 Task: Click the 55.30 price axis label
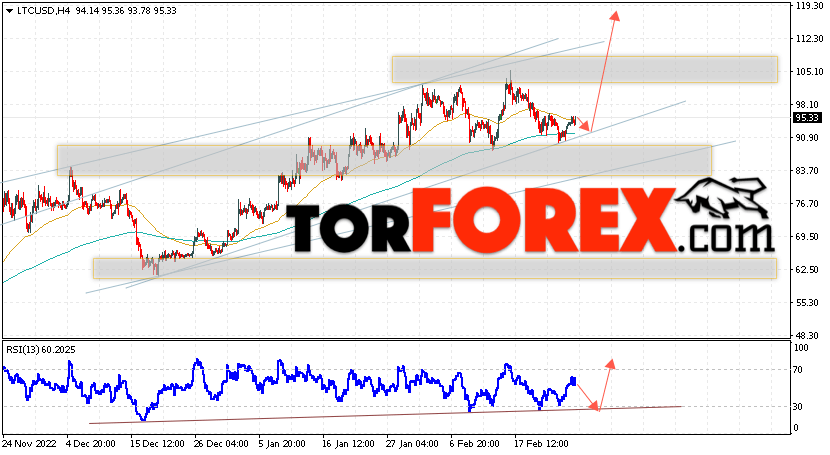coord(809,303)
